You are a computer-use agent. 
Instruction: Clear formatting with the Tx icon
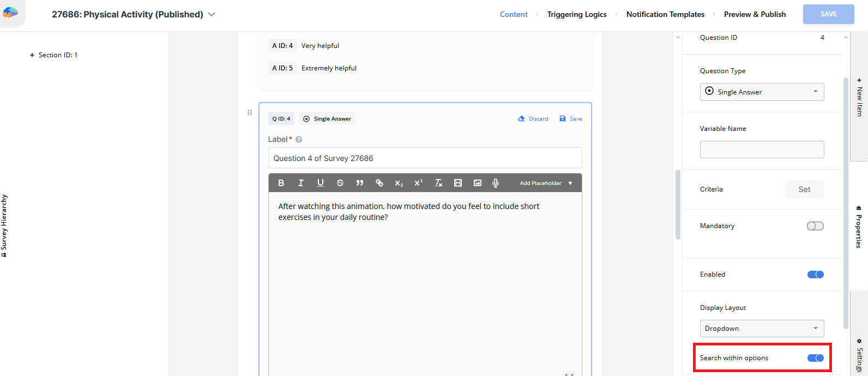point(438,183)
